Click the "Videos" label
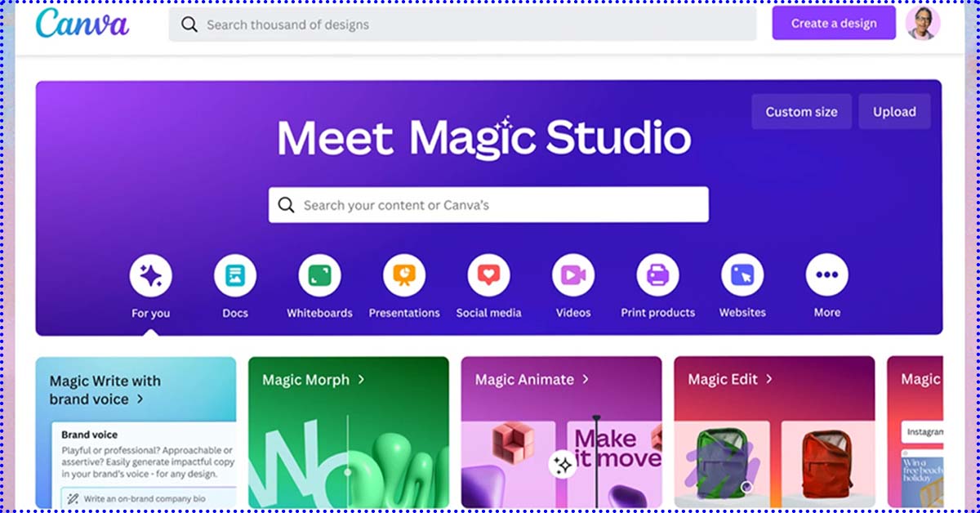This screenshot has width=980, height=513. point(573,313)
